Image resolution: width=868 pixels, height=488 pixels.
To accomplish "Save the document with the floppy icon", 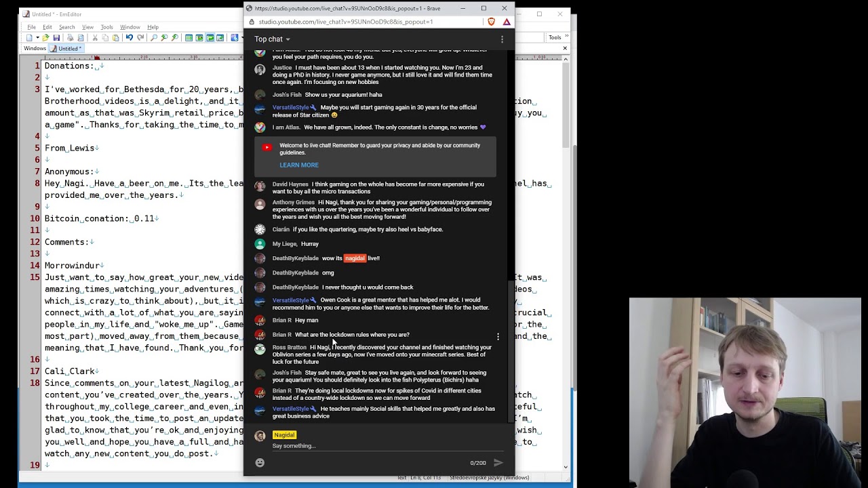I will 56,38.
